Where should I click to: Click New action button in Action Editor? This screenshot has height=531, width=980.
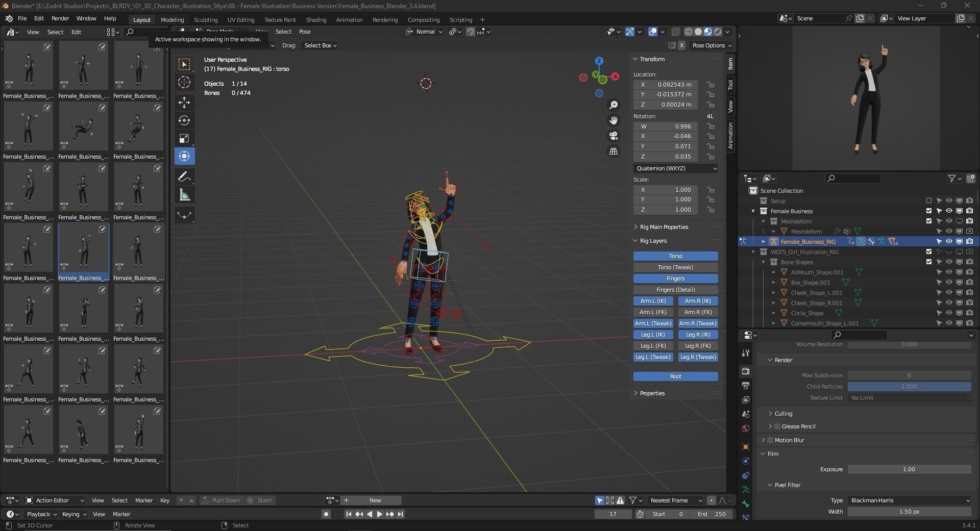(375, 500)
